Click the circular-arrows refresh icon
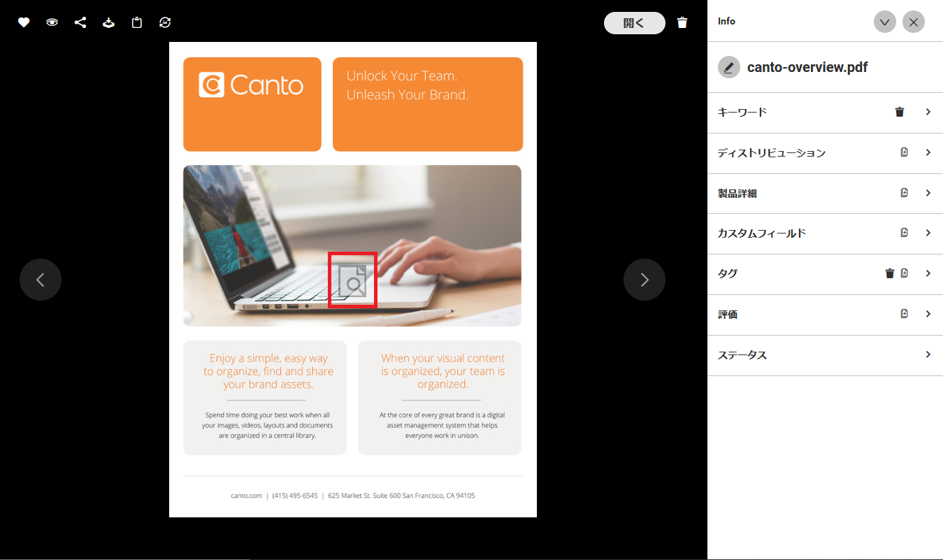Screen dimensions: 943x560 pos(165,22)
